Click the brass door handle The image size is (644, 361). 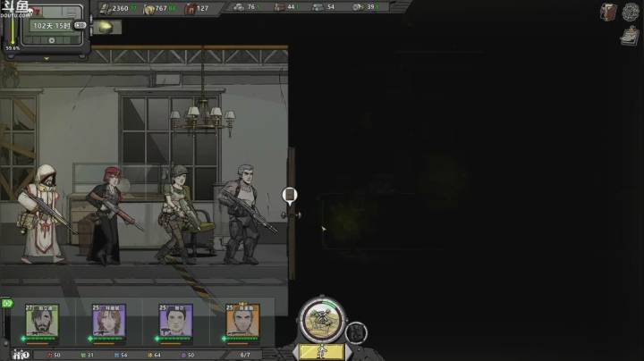point(292,215)
